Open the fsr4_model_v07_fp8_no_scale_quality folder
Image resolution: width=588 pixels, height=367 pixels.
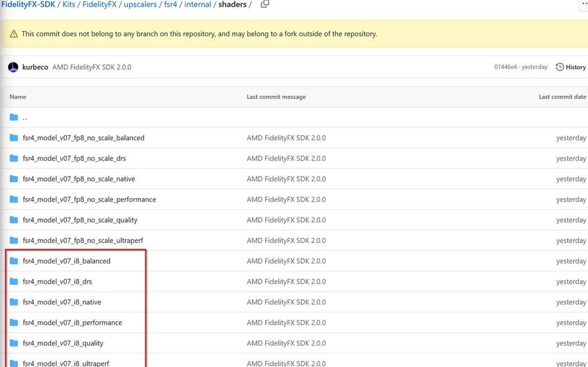[80, 220]
